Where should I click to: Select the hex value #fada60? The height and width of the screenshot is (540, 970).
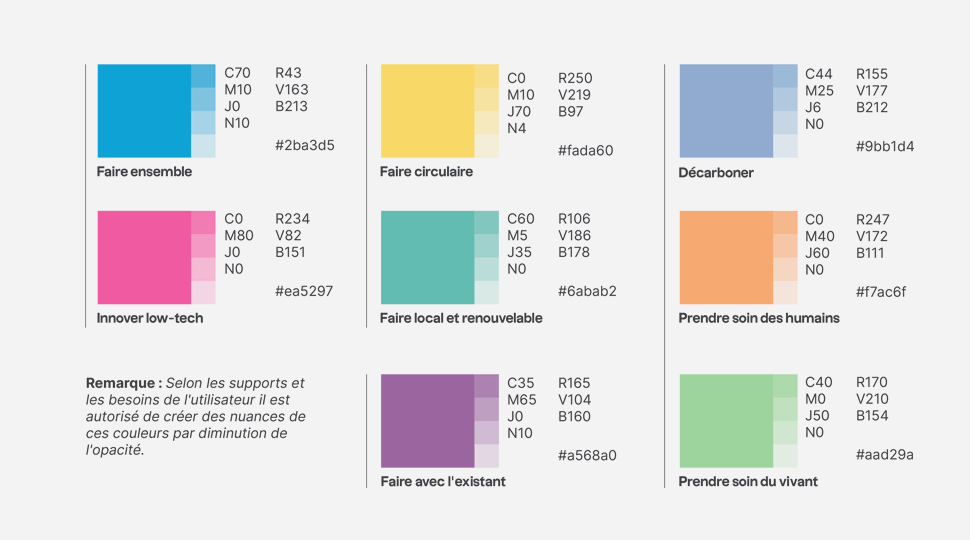click(x=586, y=151)
